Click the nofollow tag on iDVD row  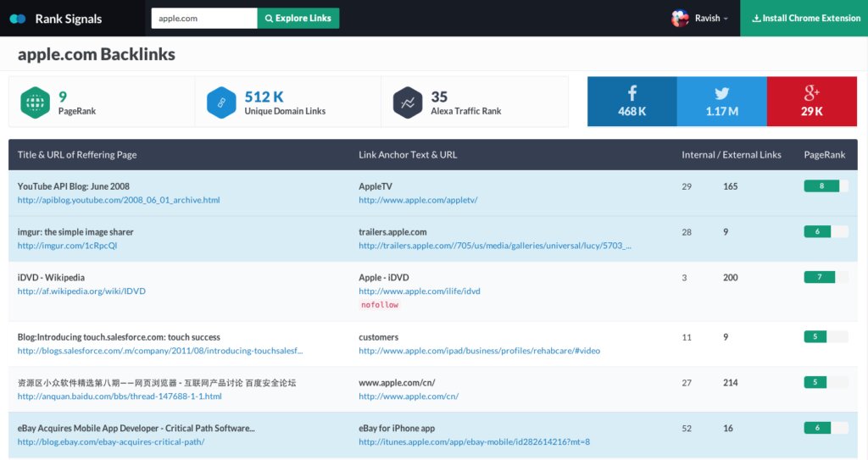coord(379,305)
